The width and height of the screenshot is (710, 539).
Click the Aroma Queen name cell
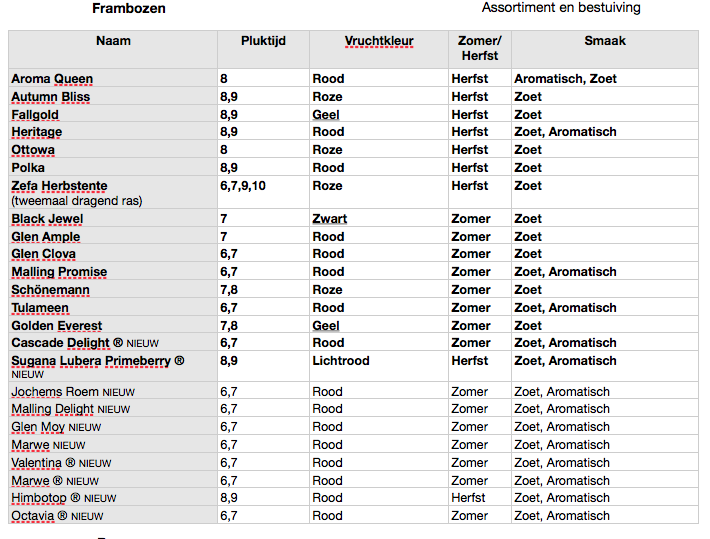52,79
